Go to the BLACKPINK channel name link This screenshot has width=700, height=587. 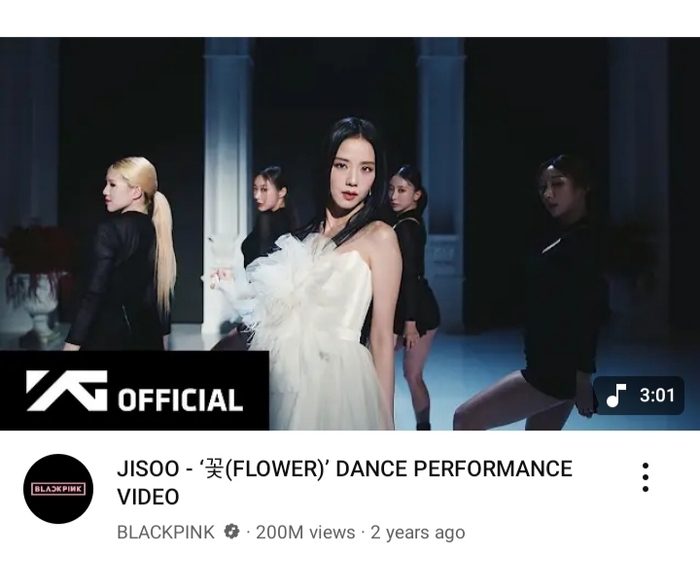pyautogui.click(x=166, y=532)
